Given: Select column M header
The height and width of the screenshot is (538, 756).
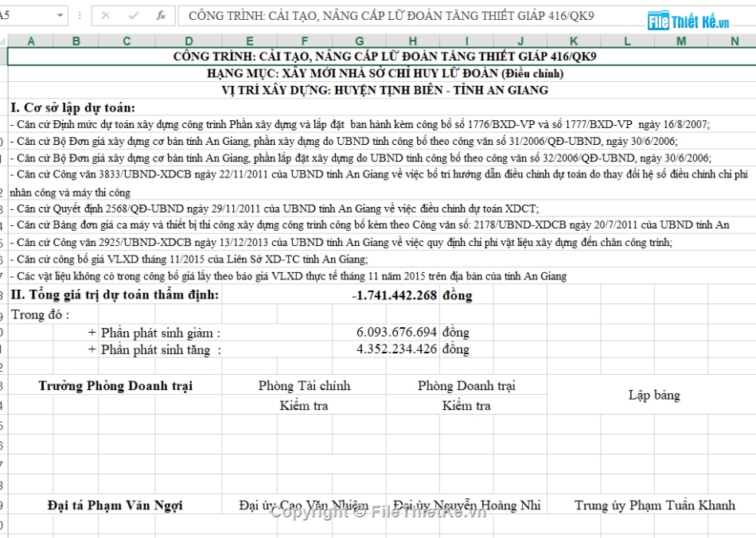Looking at the screenshot, I should (680, 41).
